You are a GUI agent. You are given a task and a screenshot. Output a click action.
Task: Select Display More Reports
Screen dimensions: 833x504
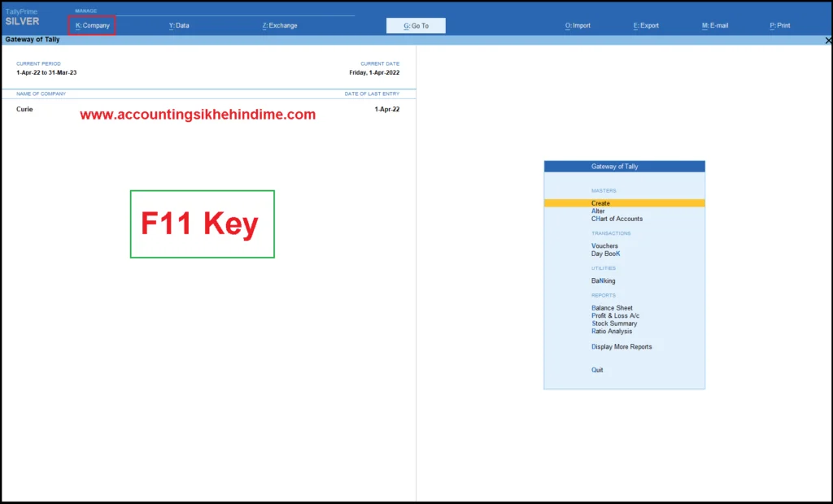pos(621,347)
